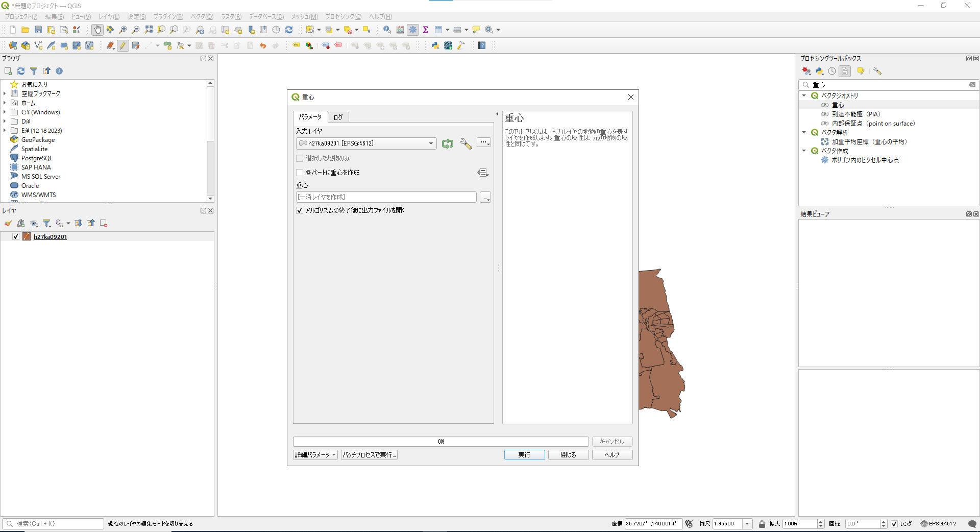Screen dimensions: 980x532
Task: Click the バッチプロセスで実行 button
Action: (x=369, y=455)
